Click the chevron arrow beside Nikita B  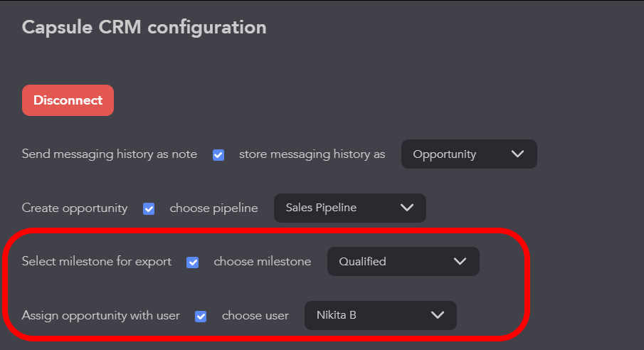click(x=437, y=315)
